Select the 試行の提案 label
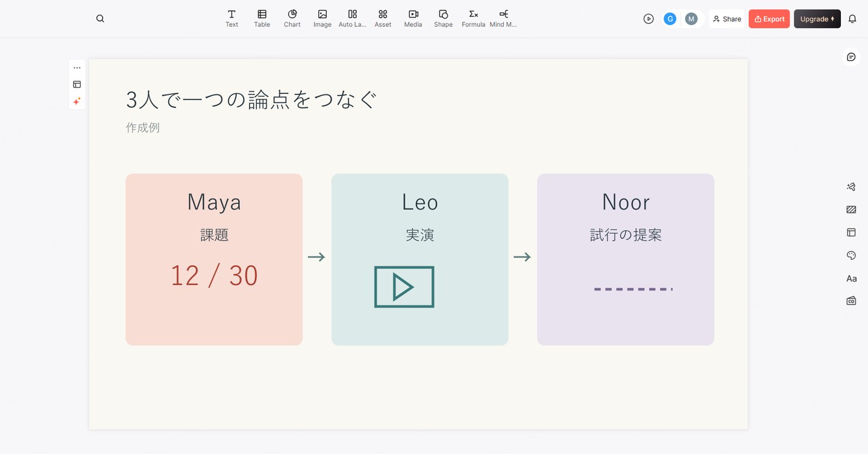 626,235
